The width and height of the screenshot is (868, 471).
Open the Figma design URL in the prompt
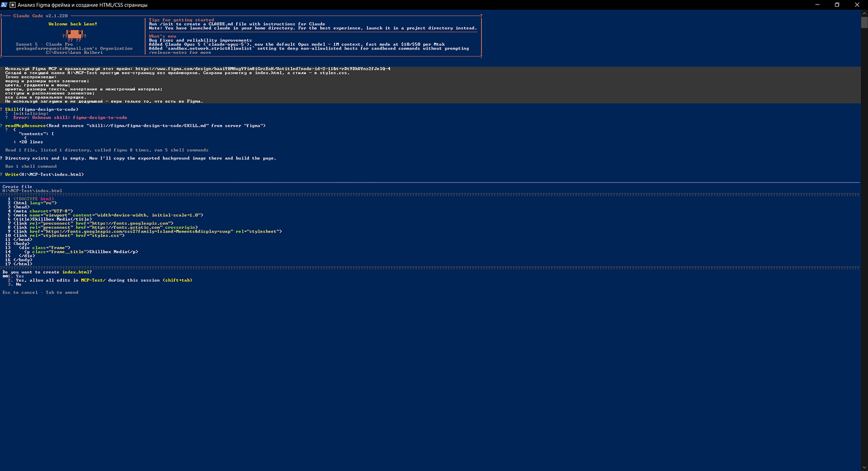pos(263,69)
